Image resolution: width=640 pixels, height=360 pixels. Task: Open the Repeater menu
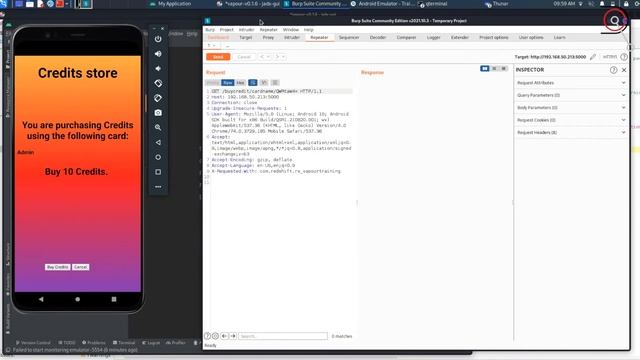269,30
